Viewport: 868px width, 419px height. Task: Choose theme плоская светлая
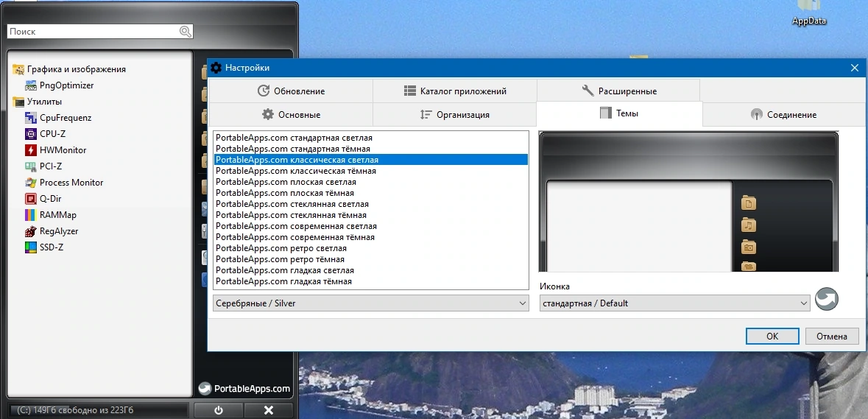coord(371,182)
